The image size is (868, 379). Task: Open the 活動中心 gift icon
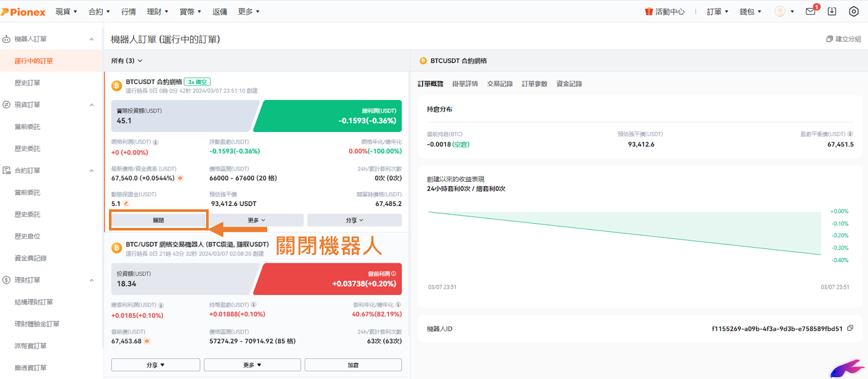click(x=649, y=11)
